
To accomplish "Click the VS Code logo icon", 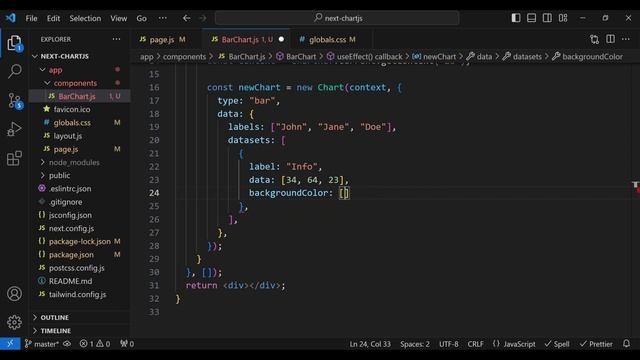I will point(10,18).
